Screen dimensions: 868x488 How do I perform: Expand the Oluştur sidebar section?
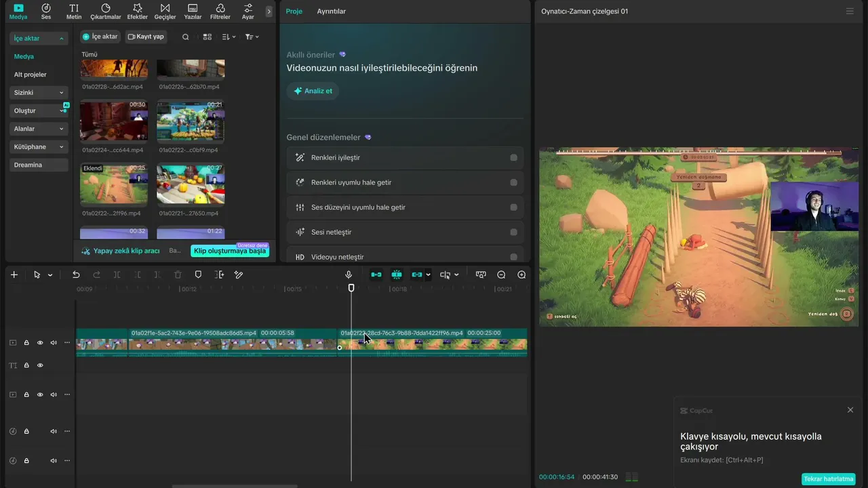[39, 110]
